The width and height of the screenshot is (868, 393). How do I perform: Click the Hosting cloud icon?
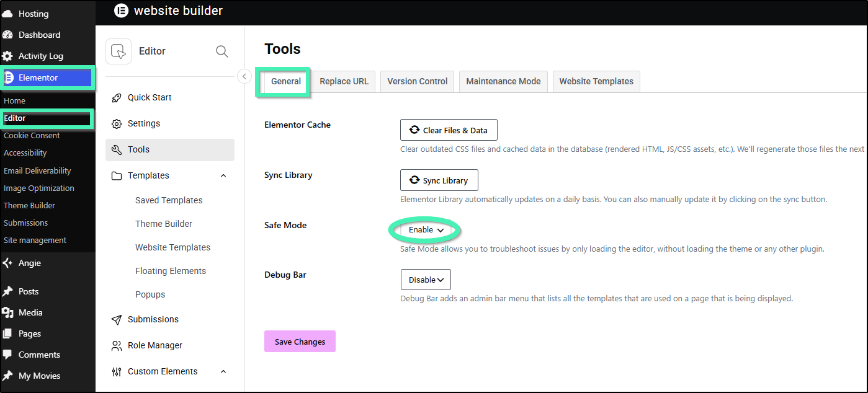(x=8, y=14)
